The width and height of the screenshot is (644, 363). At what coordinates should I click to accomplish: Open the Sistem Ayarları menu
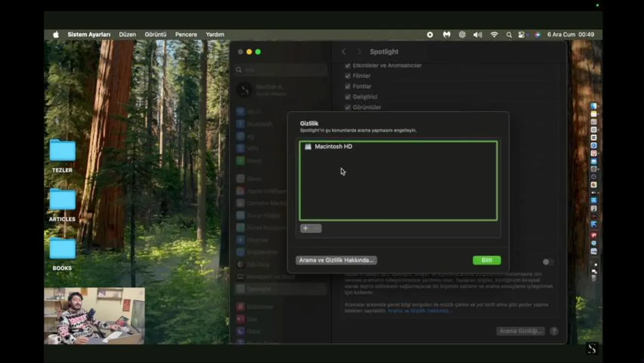(89, 35)
